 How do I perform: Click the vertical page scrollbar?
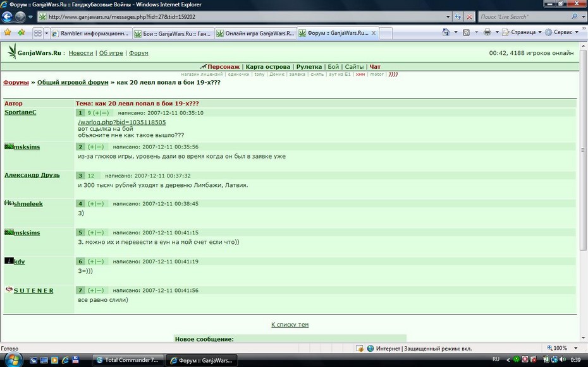(583, 150)
